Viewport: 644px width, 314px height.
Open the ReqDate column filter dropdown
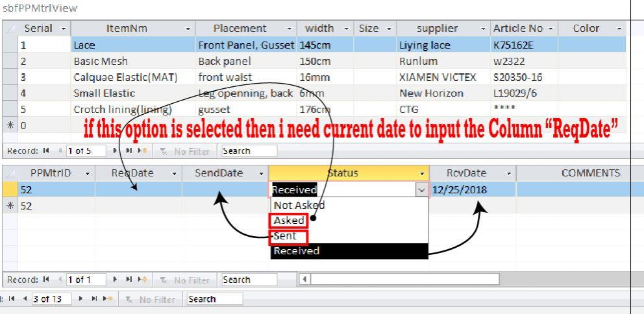click(174, 174)
